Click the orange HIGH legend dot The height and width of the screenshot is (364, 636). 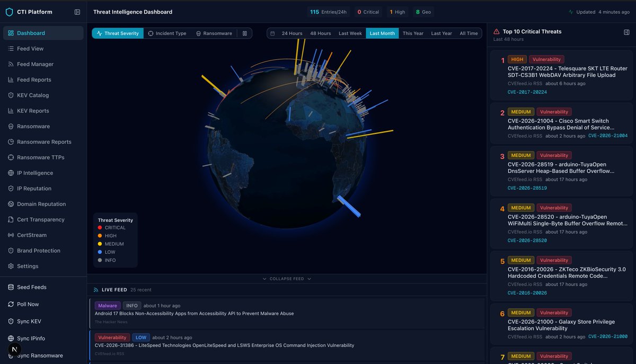pos(100,236)
